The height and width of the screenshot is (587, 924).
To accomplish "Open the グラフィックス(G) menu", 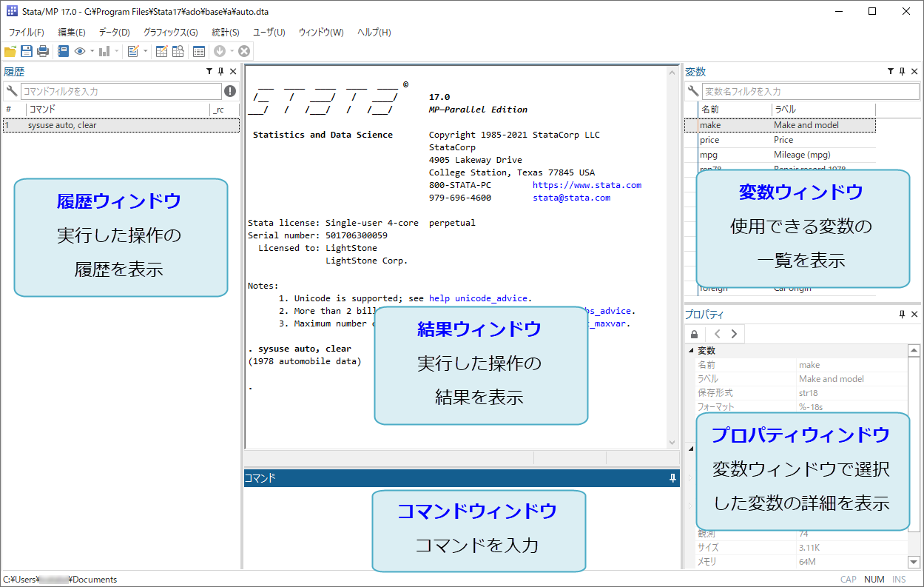I will coord(171,33).
